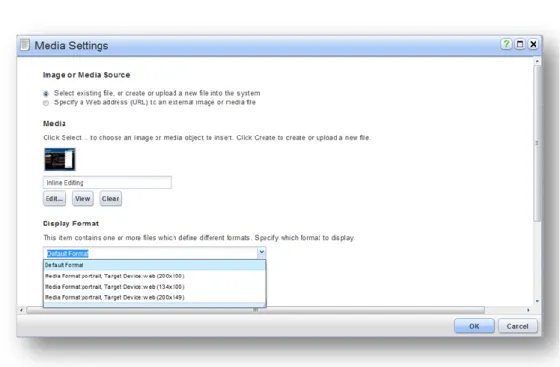Click the vertical scrollbar down arrow
The height and width of the screenshot is (367, 560).
pyautogui.click(x=537, y=301)
